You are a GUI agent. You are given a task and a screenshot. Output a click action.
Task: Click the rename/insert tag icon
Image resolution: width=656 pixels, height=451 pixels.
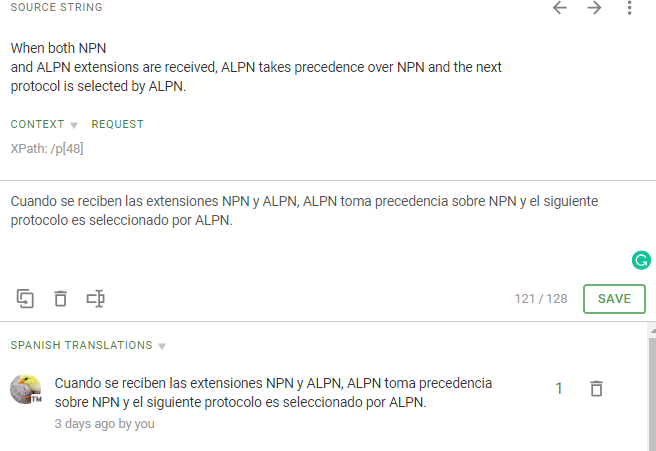pos(96,298)
